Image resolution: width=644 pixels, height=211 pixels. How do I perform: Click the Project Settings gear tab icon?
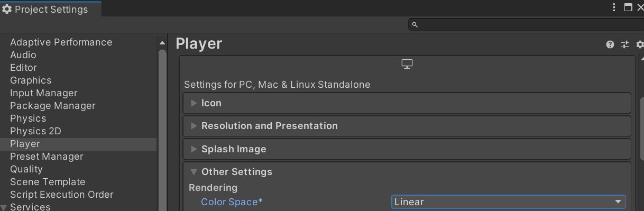pyautogui.click(x=7, y=9)
